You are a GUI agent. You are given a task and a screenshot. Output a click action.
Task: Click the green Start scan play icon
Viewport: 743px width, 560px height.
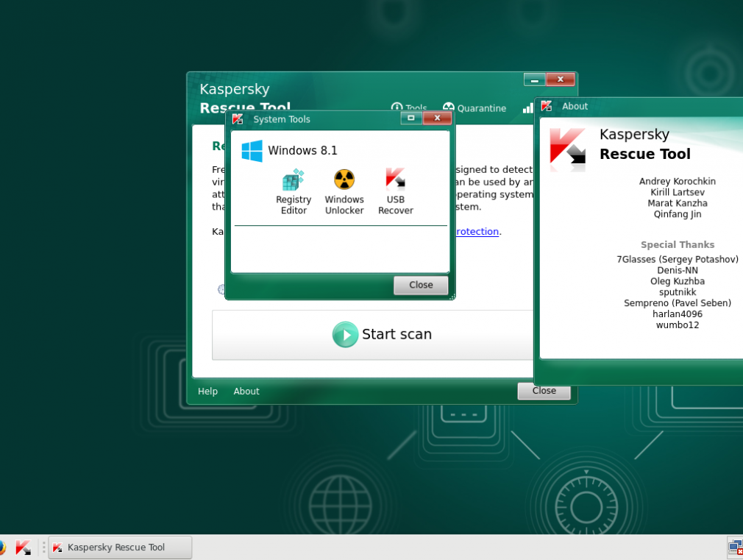tap(345, 334)
